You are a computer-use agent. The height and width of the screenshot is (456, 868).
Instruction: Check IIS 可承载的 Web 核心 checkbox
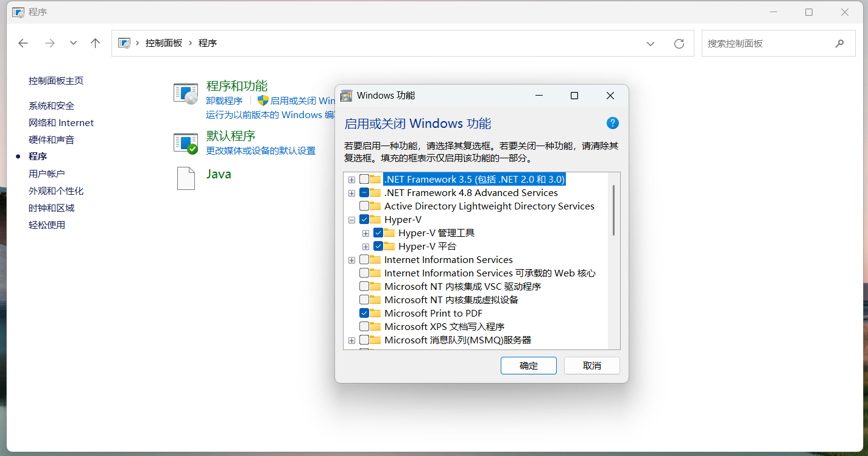(364, 273)
